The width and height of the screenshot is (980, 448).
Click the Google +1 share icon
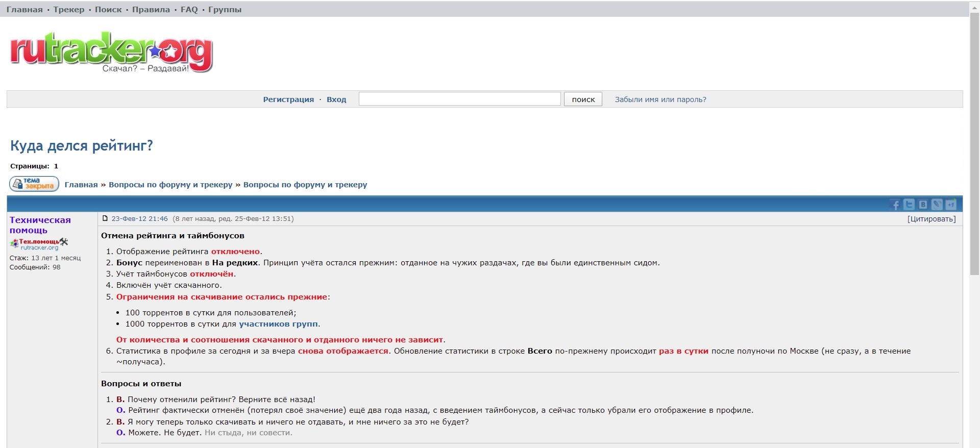click(x=950, y=205)
